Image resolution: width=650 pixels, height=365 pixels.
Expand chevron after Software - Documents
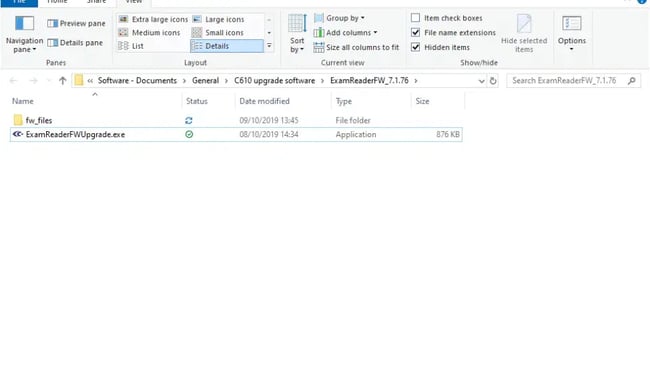click(184, 81)
